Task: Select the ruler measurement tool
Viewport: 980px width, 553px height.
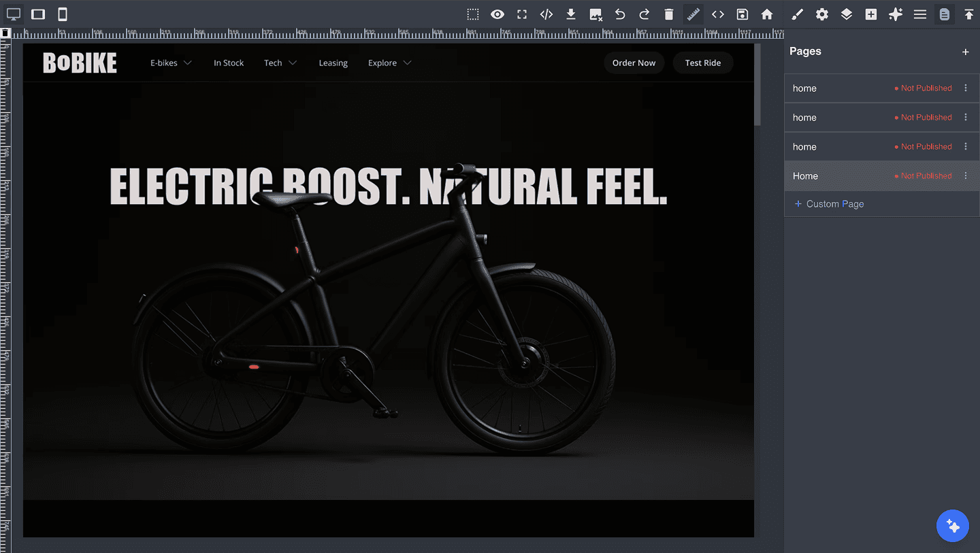Action: pyautogui.click(x=693, y=14)
